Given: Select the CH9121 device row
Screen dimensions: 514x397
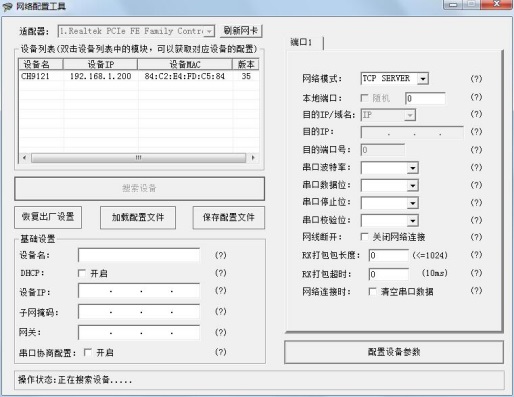Looking at the screenshot, I should click(138, 76).
